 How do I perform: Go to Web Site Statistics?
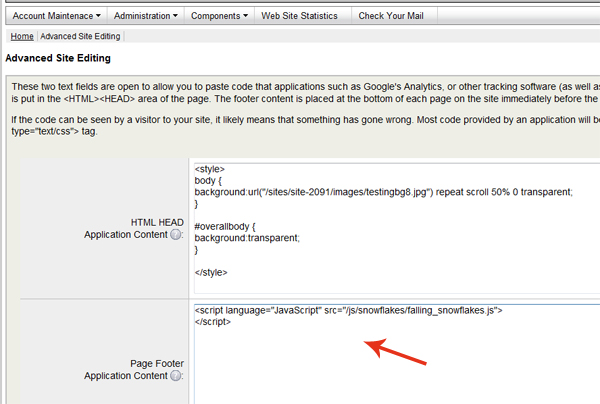[x=299, y=16]
